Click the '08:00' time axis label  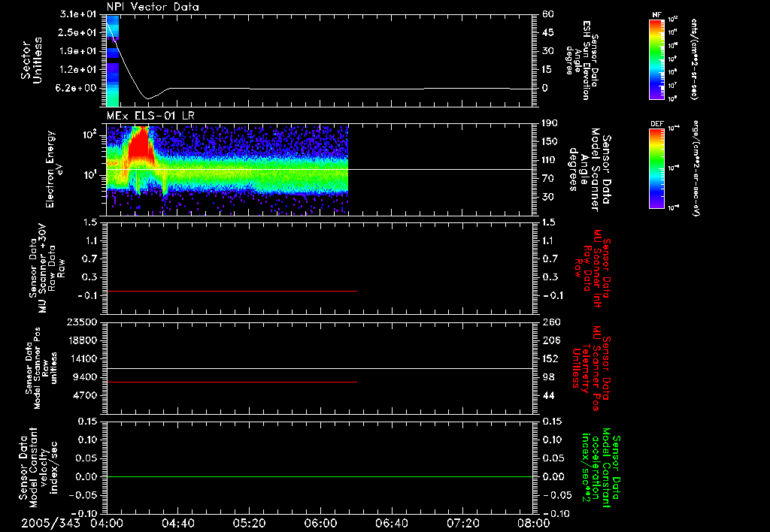tap(534, 523)
